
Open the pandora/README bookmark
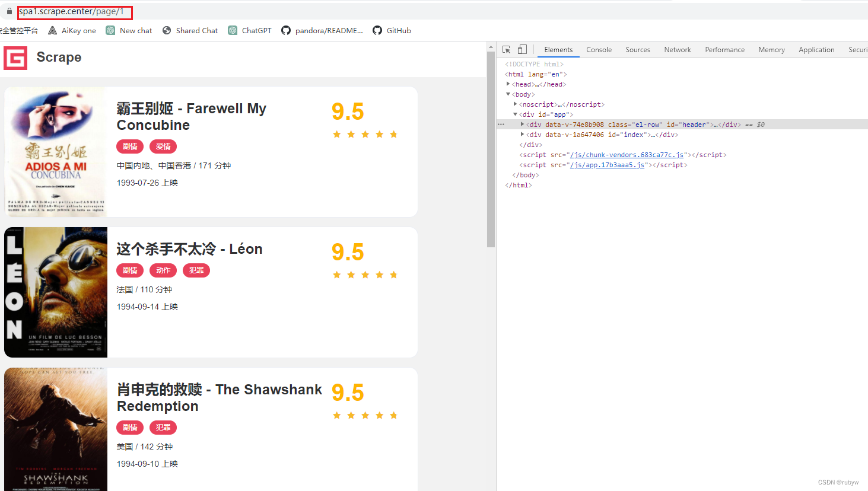(322, 30)
